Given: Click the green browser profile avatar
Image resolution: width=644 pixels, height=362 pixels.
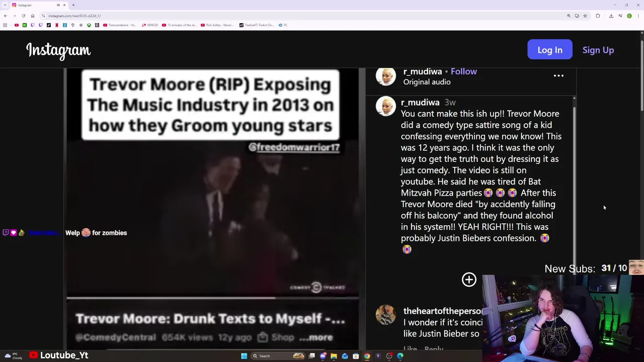Looking at the screenshot, I should (629, 16).
